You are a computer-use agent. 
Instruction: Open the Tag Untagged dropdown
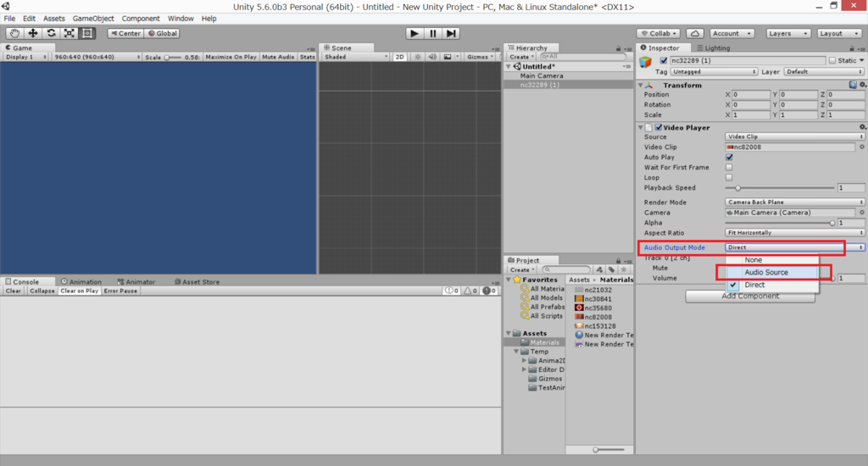click(x=714, y=72)
